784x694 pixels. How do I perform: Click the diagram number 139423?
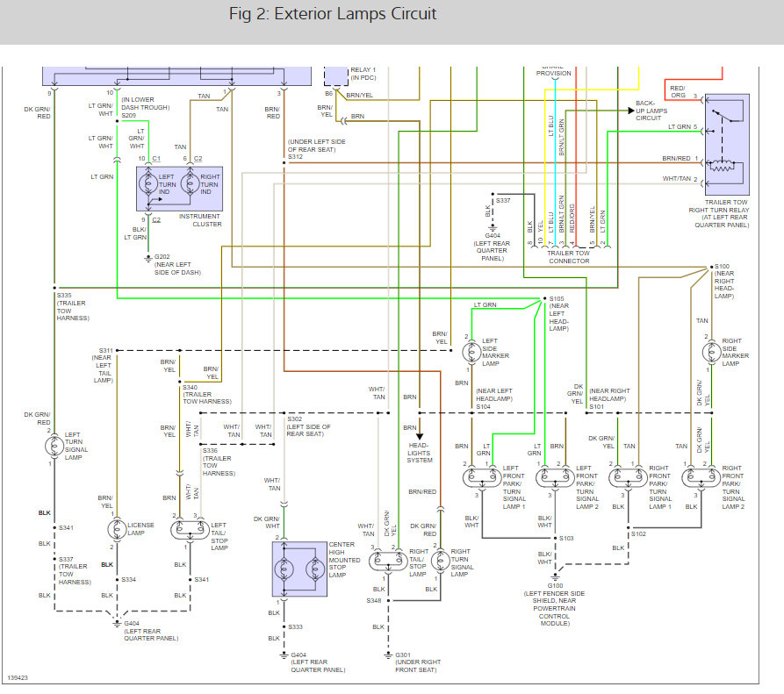pyautogui.click(x=18, y=678)
